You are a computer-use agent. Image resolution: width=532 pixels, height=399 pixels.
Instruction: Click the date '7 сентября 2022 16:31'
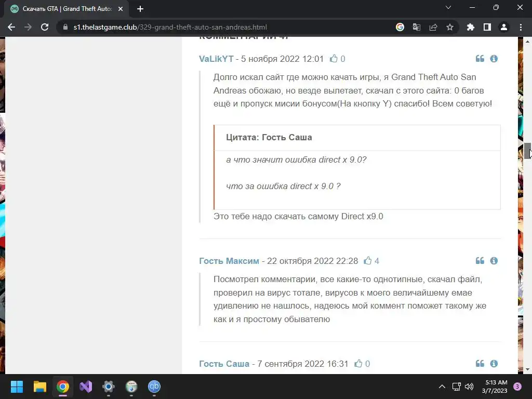(x=303, y=364)
